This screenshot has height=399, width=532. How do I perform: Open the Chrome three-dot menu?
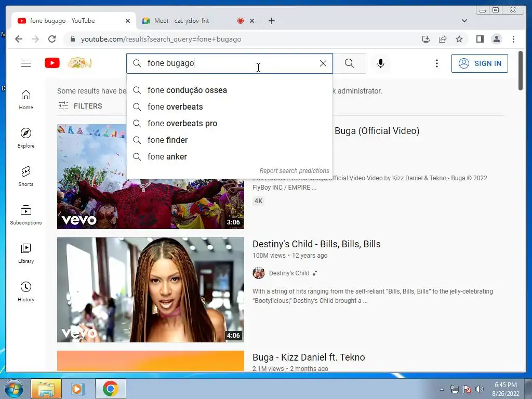coord(513,39)
